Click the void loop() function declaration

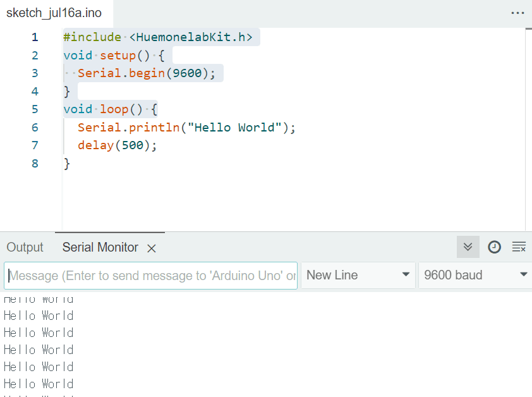110,109
